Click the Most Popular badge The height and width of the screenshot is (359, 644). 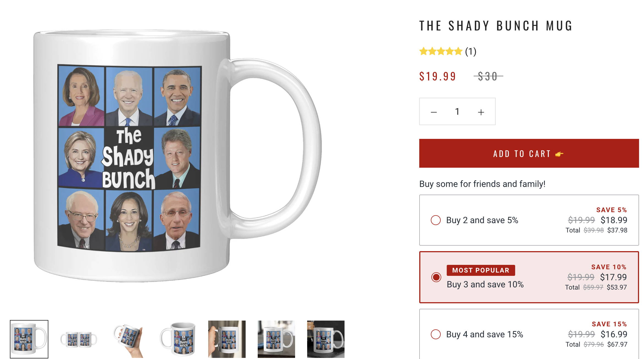[x=481, y=270]
